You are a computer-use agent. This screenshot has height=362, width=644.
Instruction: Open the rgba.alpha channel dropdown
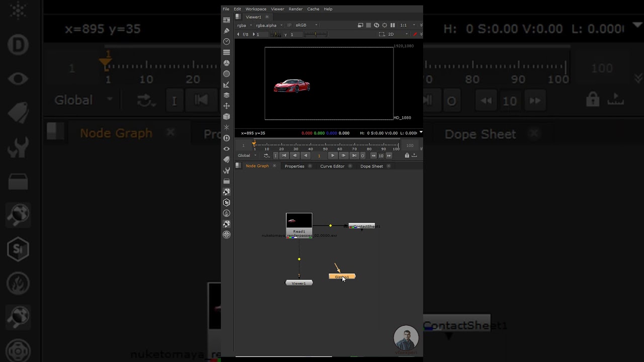(269, 25)
